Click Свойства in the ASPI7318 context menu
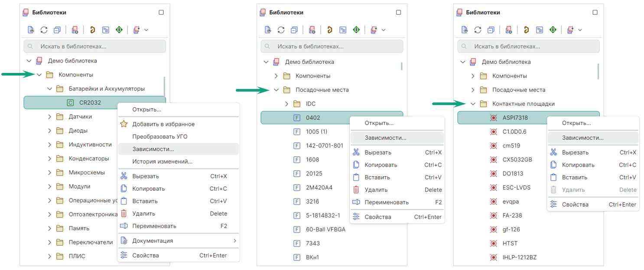644x270 pixels. [x=575, y=204]
